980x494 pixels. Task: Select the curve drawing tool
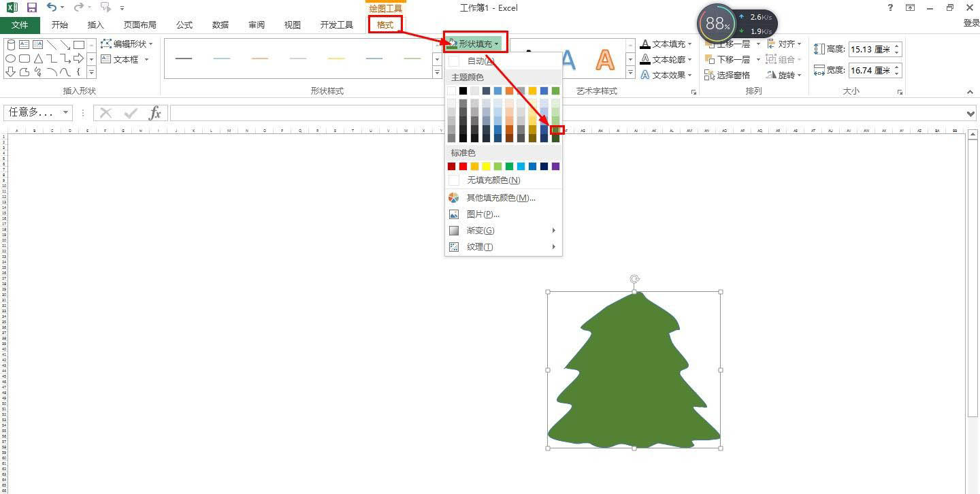53,71
